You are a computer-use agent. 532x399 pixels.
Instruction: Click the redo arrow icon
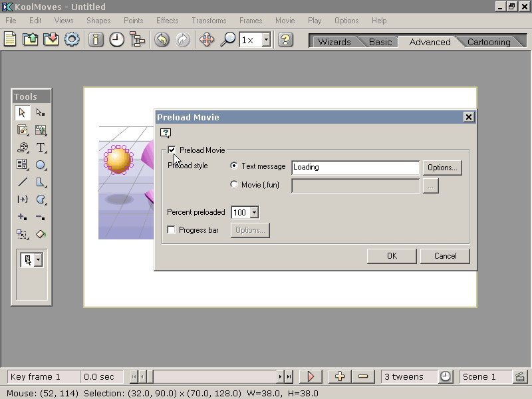[183, 40]
